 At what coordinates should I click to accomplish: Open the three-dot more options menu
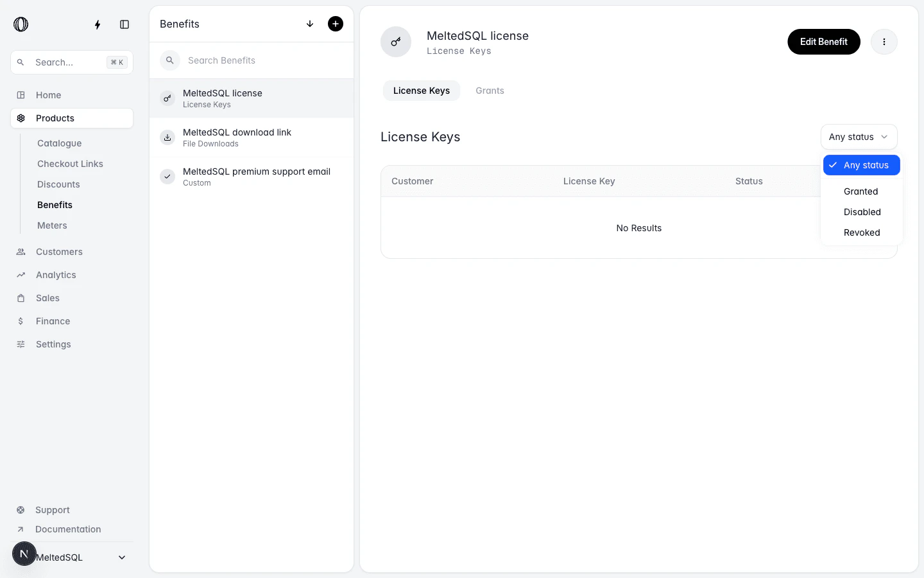[884, 42]
